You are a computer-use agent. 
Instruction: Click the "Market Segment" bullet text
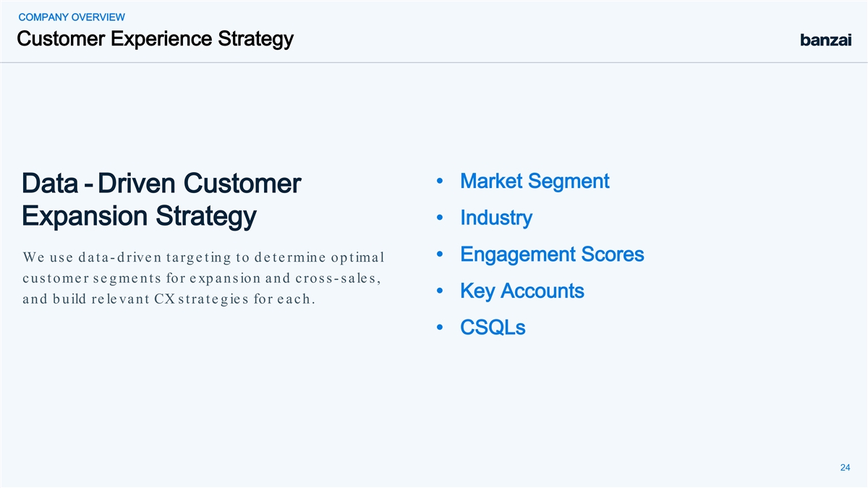click(535, 181)
